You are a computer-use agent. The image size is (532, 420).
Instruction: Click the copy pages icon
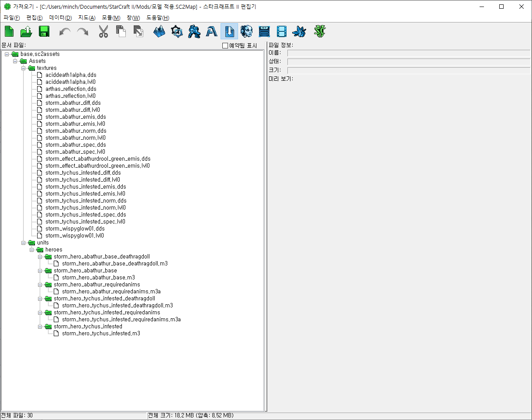tap(121, 31)
